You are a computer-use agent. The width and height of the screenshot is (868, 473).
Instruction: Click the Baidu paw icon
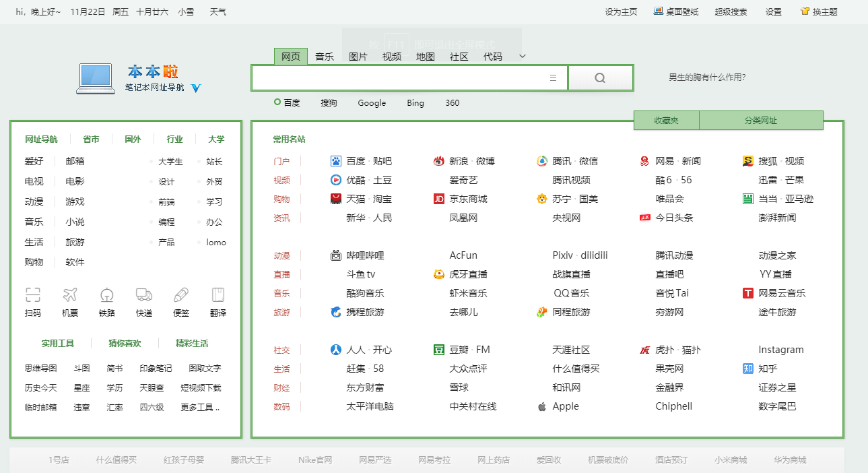336,161
